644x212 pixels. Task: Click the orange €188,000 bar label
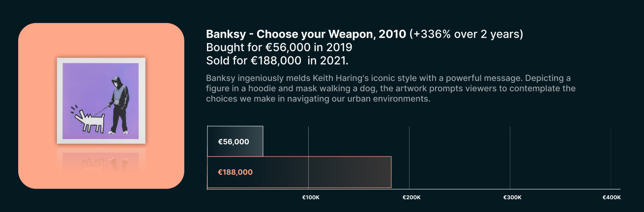click(235, 172)
